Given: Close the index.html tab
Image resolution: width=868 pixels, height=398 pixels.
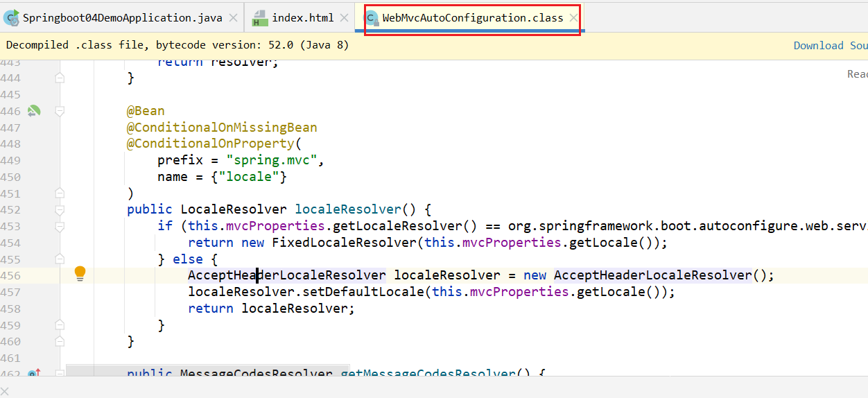Looking at the screenshot, I should [x=344, y=18].
